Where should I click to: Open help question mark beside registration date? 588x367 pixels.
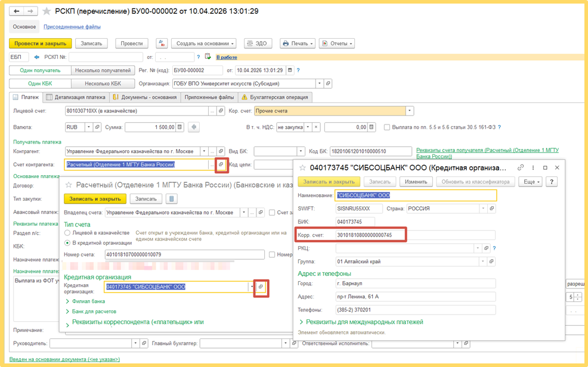pyautogui.click(x=298, y=70)
